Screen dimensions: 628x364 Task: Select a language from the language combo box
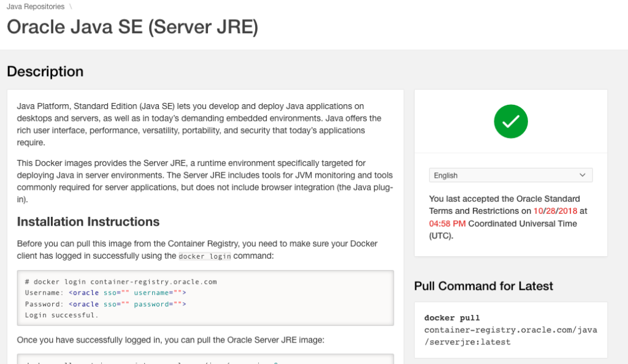point(511,175)
